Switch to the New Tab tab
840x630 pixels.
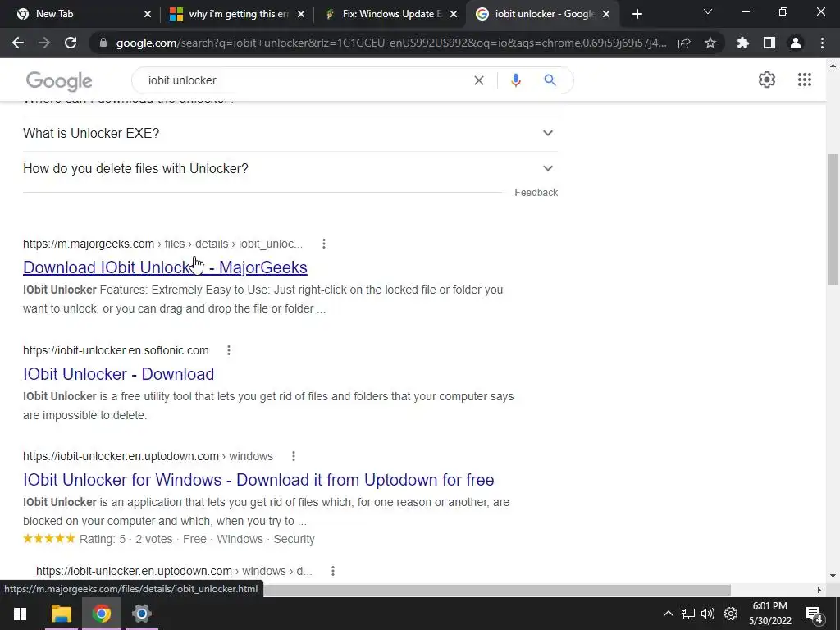(80, 14)
